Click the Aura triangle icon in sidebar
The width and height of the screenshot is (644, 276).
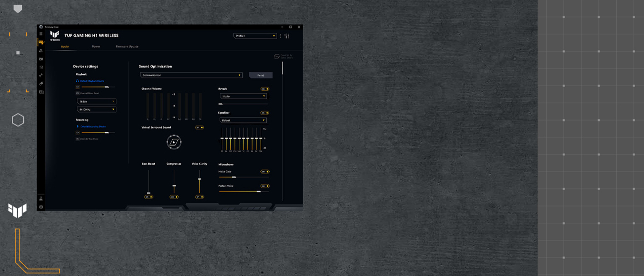(41, 51)
